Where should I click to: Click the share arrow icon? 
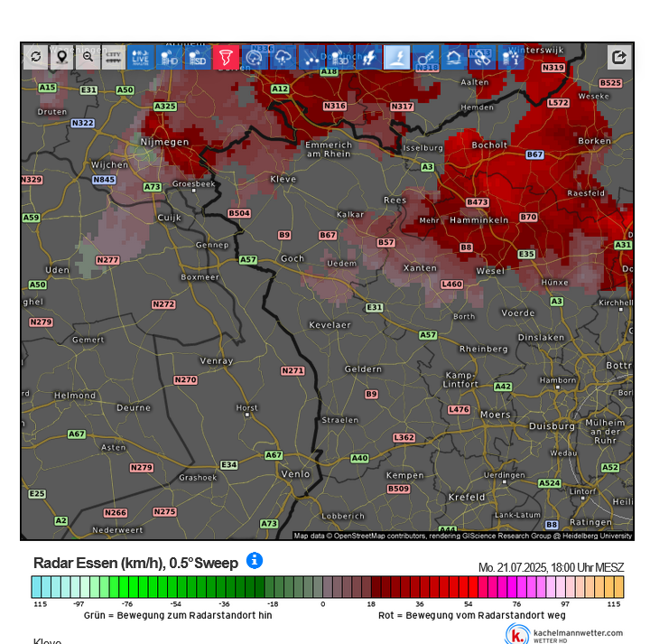pos(619,57)
